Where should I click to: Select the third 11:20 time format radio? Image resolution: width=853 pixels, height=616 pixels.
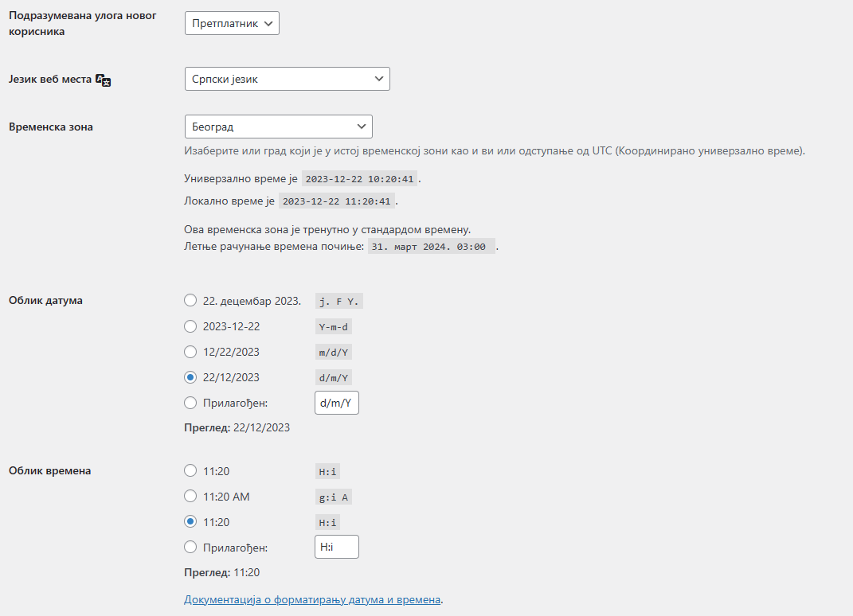click(x=190, y=522)
